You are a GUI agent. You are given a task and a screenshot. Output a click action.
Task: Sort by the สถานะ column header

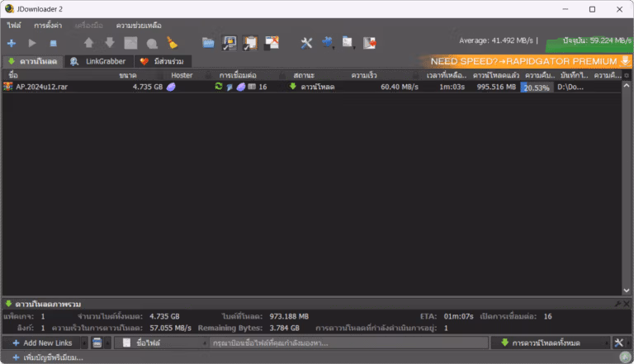click(304, 75)
